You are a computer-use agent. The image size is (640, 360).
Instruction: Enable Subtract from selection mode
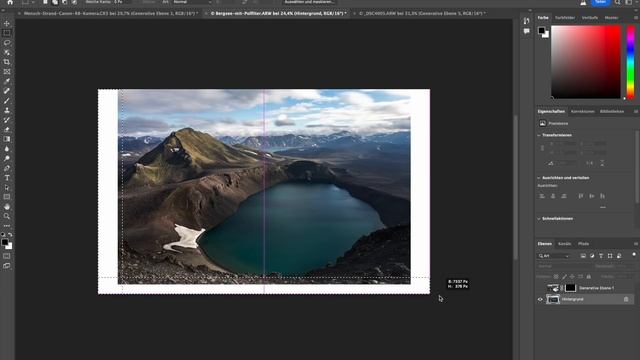64,2
